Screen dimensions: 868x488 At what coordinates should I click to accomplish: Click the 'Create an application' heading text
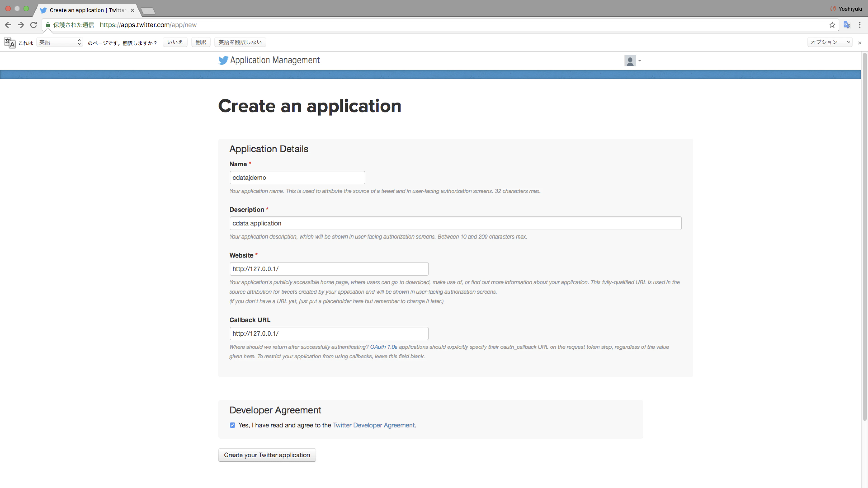(x=310, y=106)
